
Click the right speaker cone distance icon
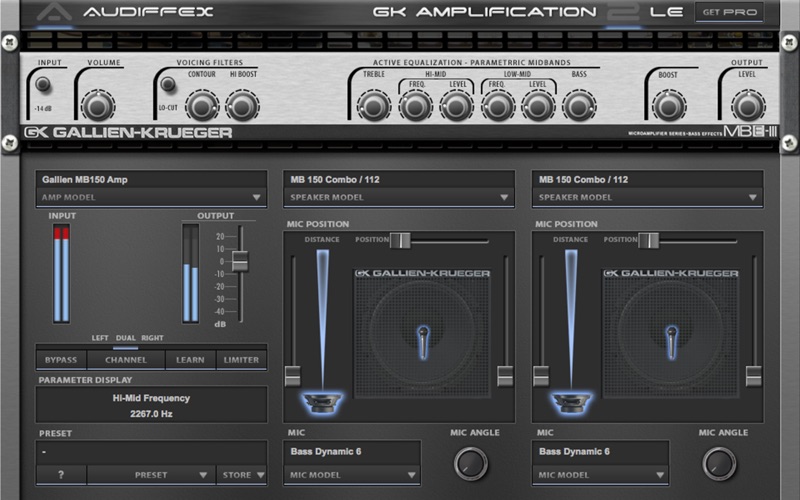click(x=571, y=403)
